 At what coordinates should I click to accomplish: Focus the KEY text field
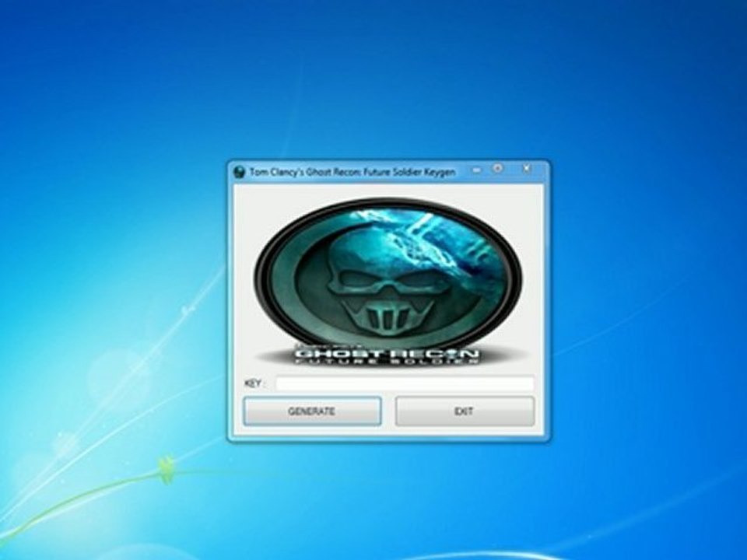click(x=405, y=383)
